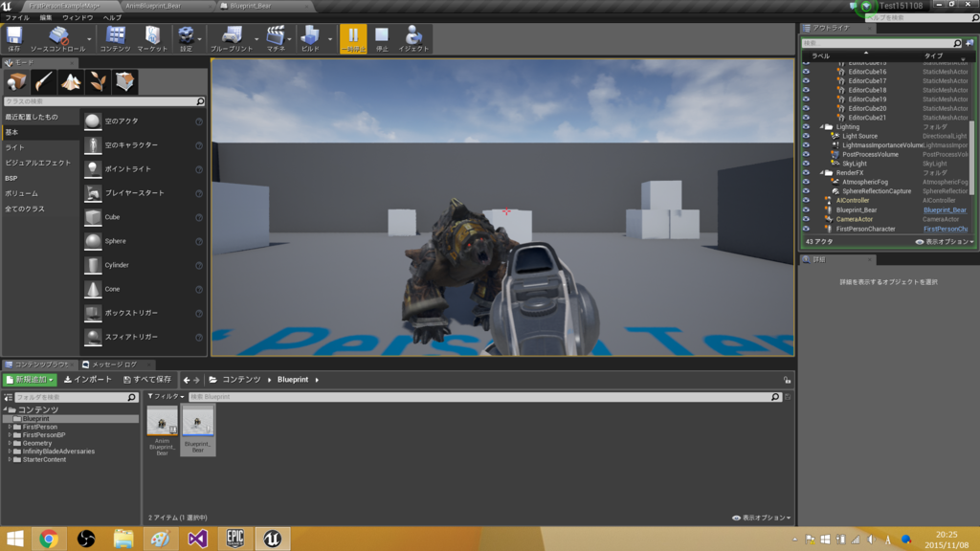Viewport: 980px width, 551px height.
Task: Open Source Control (ソースコントロール) toolbar icon
Action: [x=57, y=38]
